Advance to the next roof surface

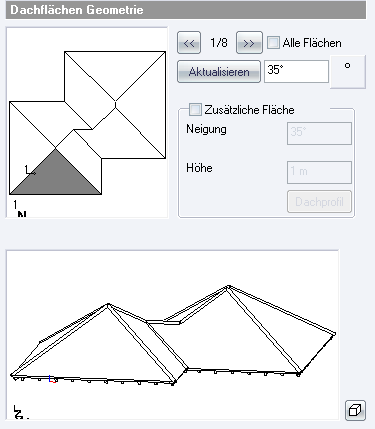(x=249, y=43)
